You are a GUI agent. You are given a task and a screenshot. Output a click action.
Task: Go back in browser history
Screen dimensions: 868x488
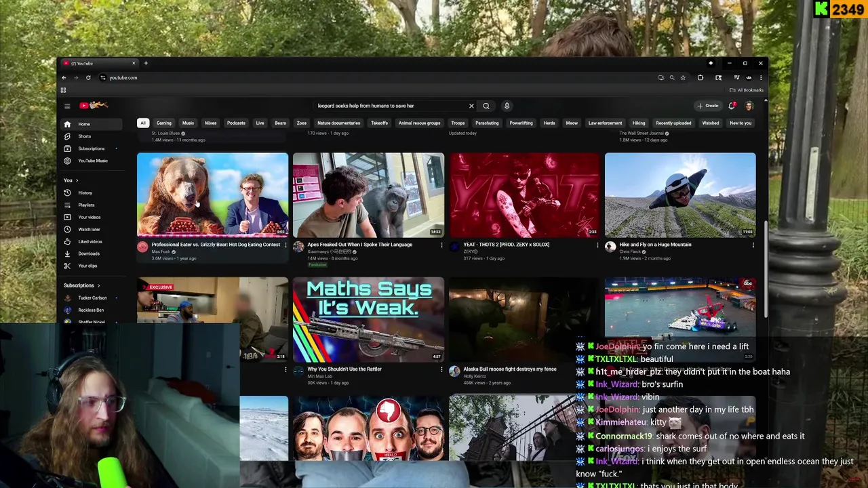coord(64,77)
